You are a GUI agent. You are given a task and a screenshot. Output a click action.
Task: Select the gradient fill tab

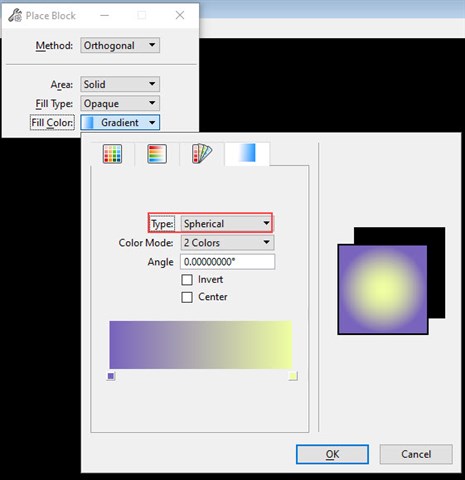[x=247, y=153]
